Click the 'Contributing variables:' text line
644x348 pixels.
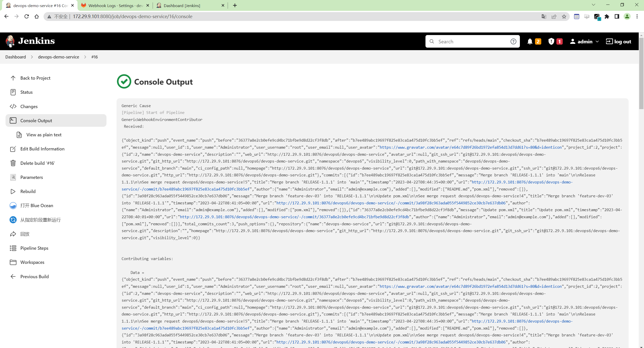pos(147,259)
